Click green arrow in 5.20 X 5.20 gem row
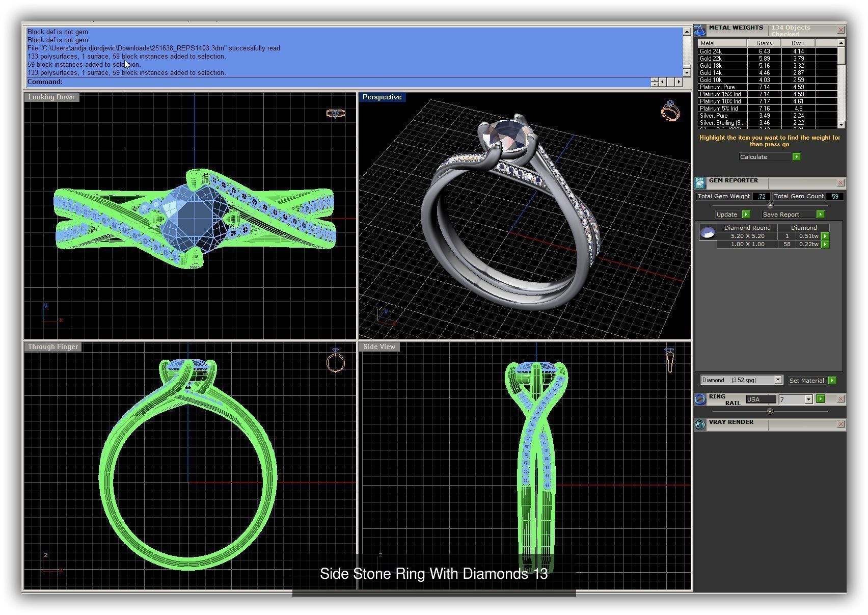This screenshot has width=868, height=615. (x=825, y=236)
